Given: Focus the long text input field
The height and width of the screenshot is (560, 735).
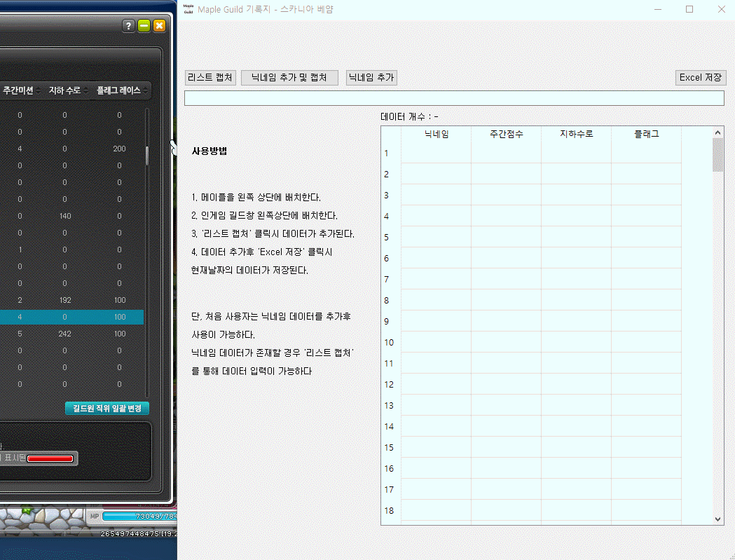Looking at the screenshot, I should [453, 98].
